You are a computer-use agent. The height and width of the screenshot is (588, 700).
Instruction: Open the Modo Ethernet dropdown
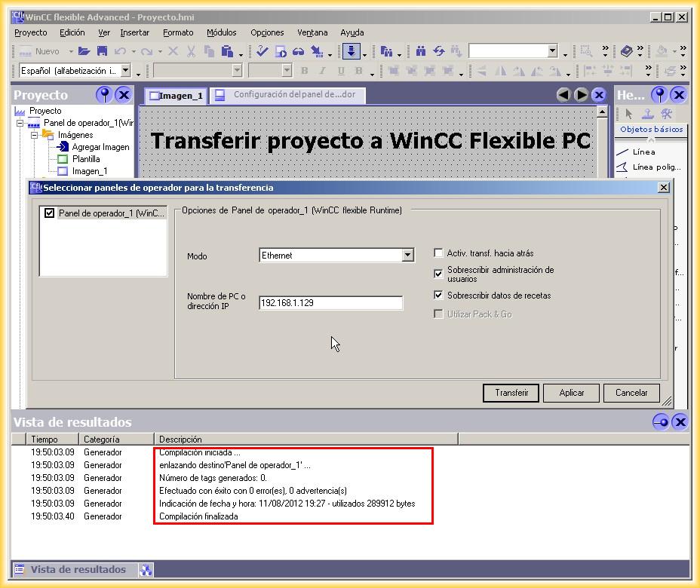click(x=407, y=256)
